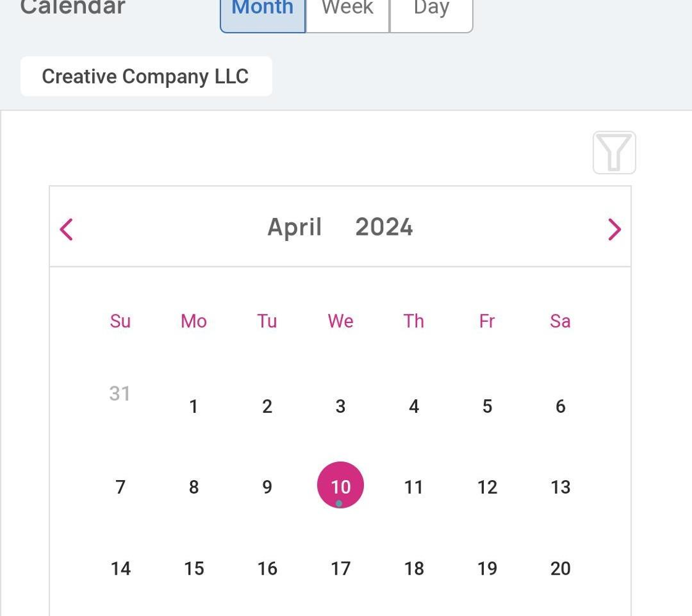Go to previous month with left chevron
692x616 pixels.
coord(66,229)
